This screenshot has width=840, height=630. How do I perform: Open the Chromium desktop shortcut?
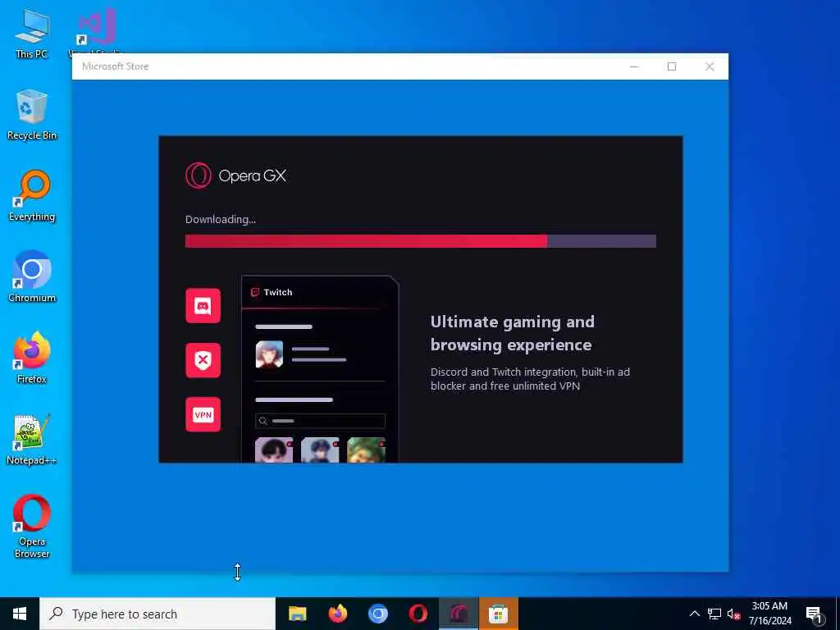[32, 276]
